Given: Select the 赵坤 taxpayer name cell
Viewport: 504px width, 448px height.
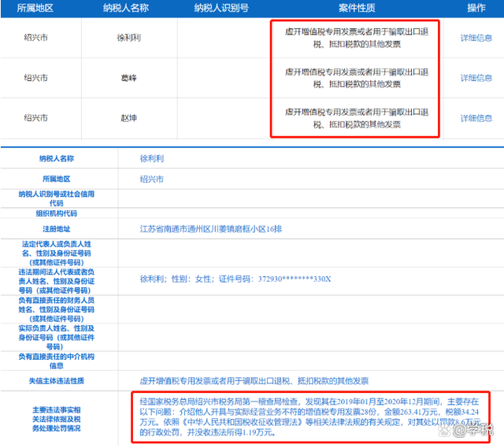Looking at the screenshot, I should pyautogui.click(x=126, y=117).
